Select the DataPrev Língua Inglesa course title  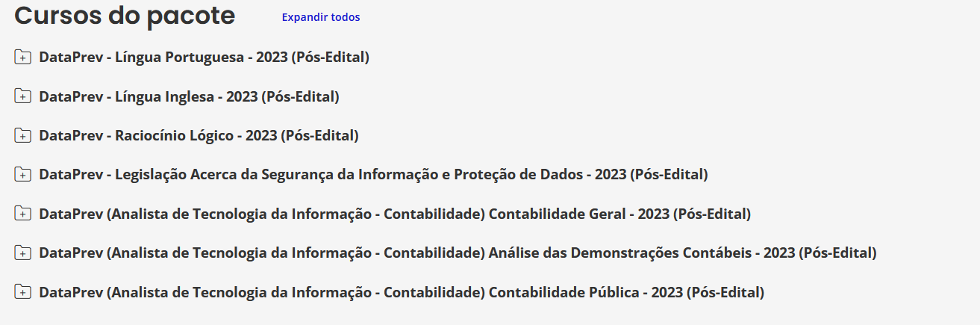[189, 96]
